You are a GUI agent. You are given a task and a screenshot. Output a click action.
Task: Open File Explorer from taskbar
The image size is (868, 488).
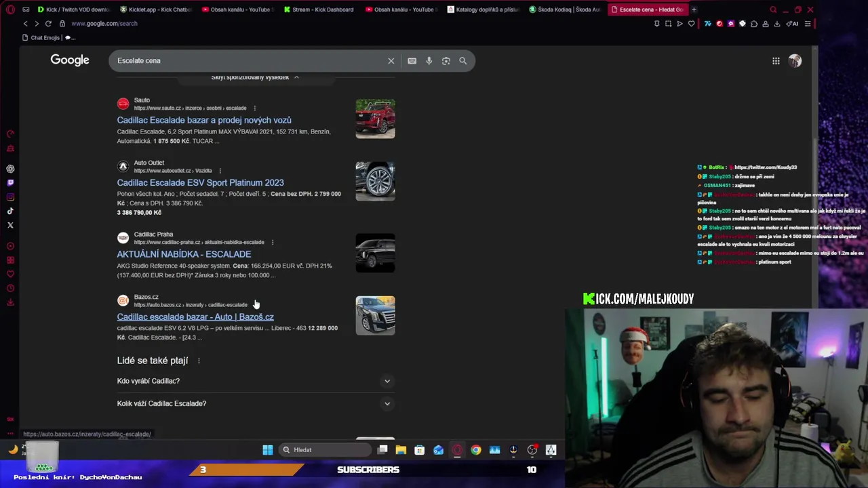pyautogui.click(x=401, y=449)
